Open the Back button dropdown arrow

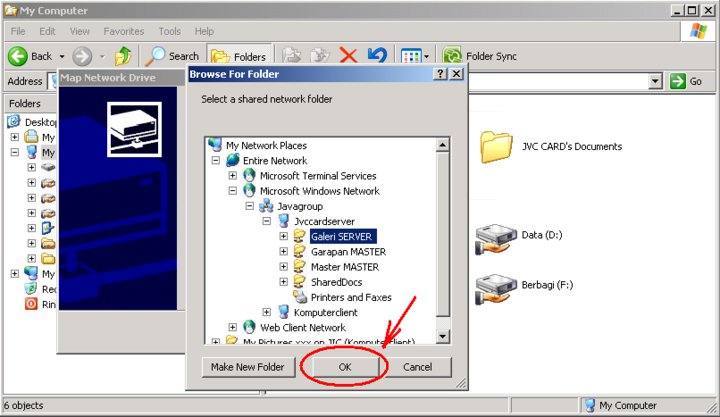(x=62, y=56)
